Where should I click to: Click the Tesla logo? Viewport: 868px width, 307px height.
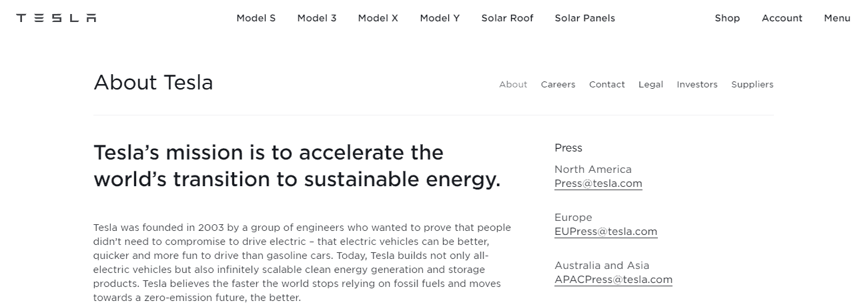point(56,18)
